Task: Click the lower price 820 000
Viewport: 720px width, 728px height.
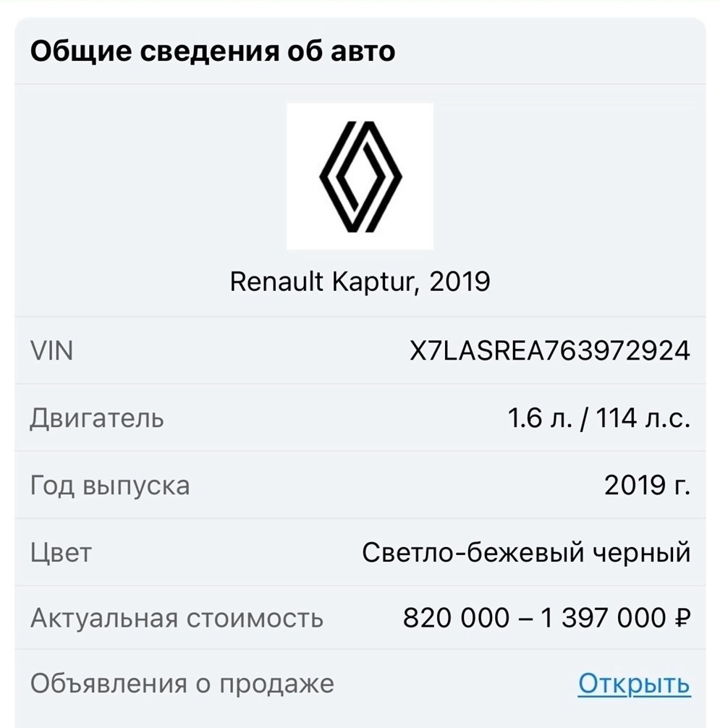Action: tap(456, 619)
